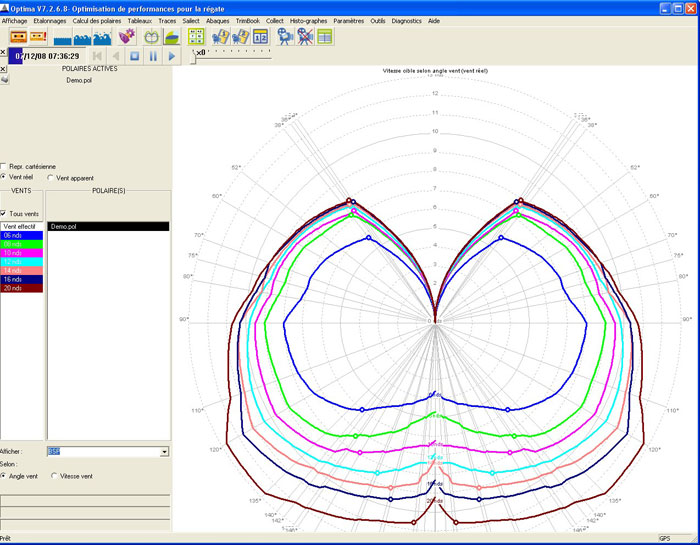Open the Paramètres menu

click(348, 21)
